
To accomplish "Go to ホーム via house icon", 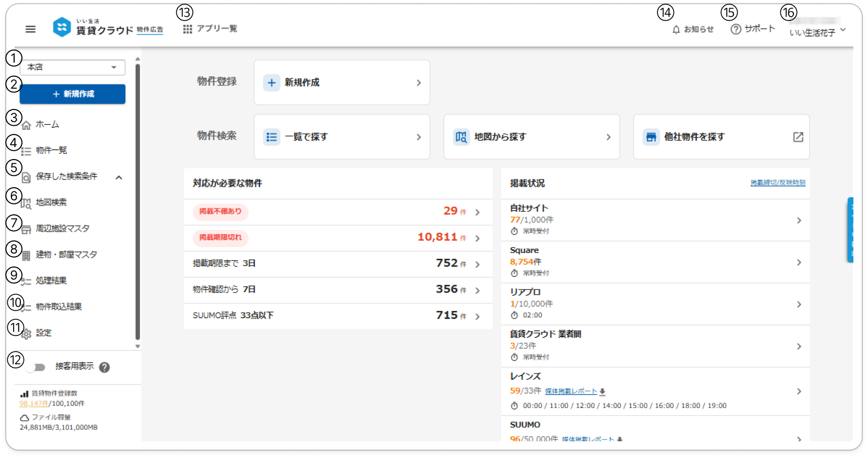I will (26, 125).
